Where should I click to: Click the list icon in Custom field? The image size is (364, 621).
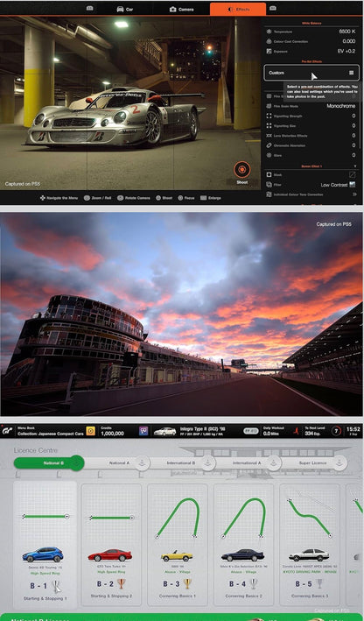click(x=351, y=73)
